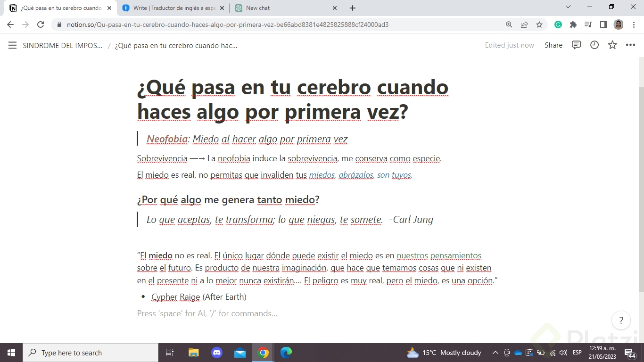Open Task View on the taskbar
This screenshot has height=362, width=644.
[170, 353]
